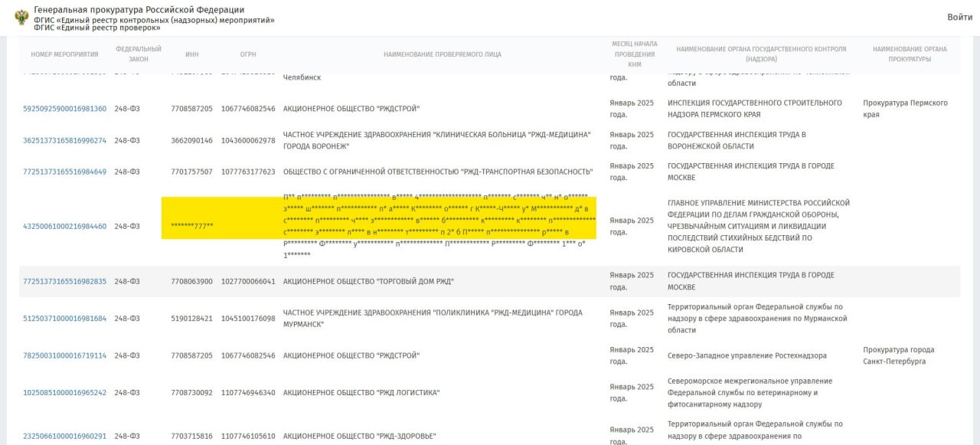Open inspection 43250061000216984460
980x445 pixels.
pyautogui.click(x=64, y=226)
